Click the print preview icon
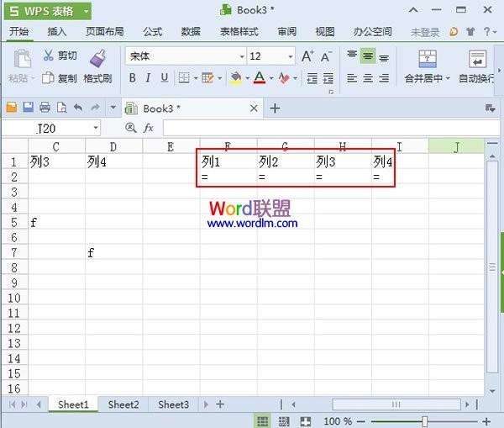 pos(61,108)
